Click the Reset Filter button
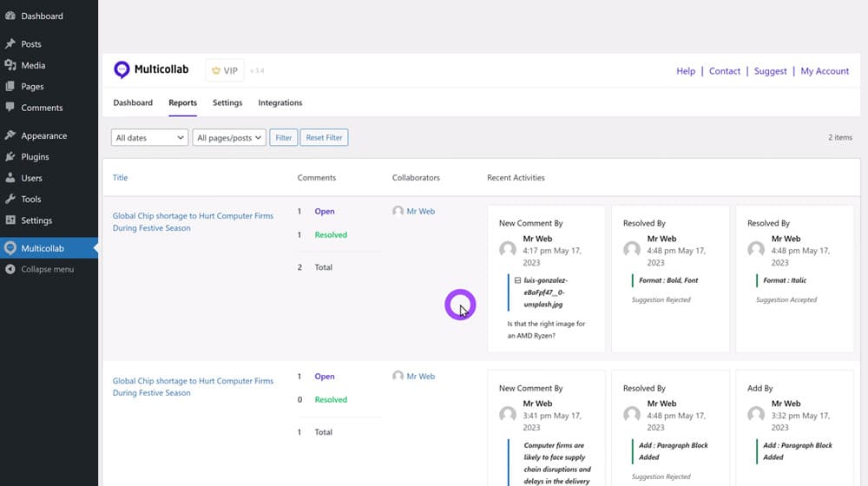This screenshot has width=868, height=486. point(324,137)
